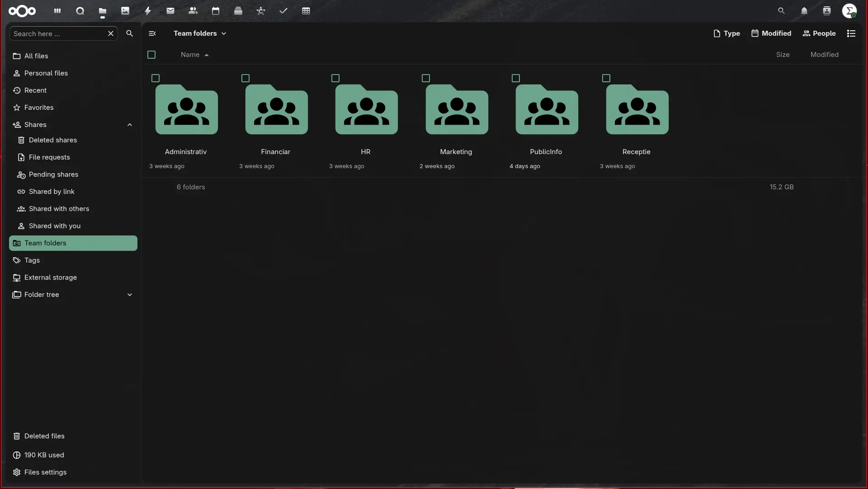868x489 pixels.
Task: Toggle the select-all checkbox
Action: coord(151,55)
